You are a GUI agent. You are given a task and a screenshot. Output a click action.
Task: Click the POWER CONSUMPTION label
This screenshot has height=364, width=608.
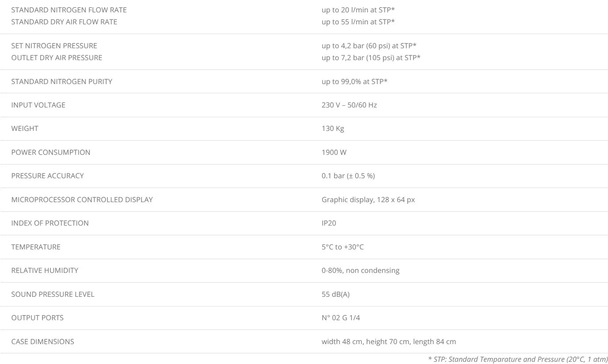pos(50,152)
